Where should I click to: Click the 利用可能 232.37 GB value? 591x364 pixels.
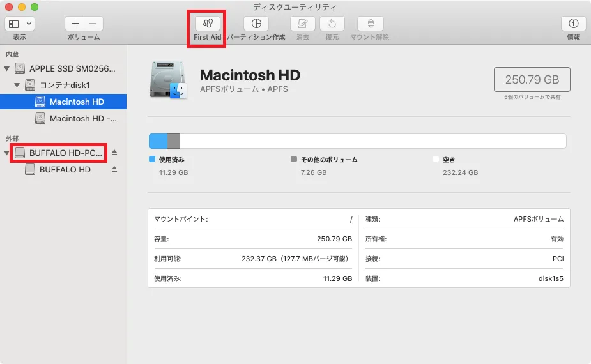(x=295, y=259)
